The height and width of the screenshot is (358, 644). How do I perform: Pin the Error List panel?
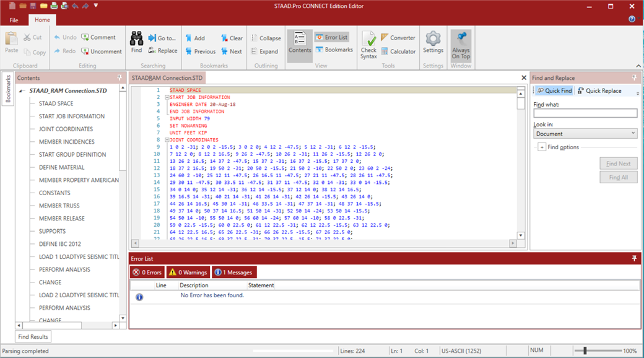coord(634,258)
